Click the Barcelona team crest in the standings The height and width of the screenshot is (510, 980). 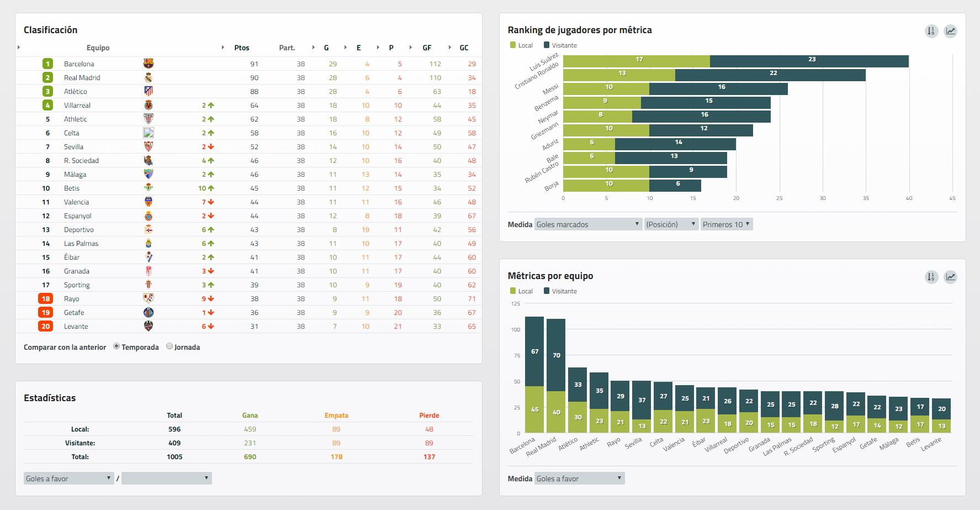(x=148, y=64)
